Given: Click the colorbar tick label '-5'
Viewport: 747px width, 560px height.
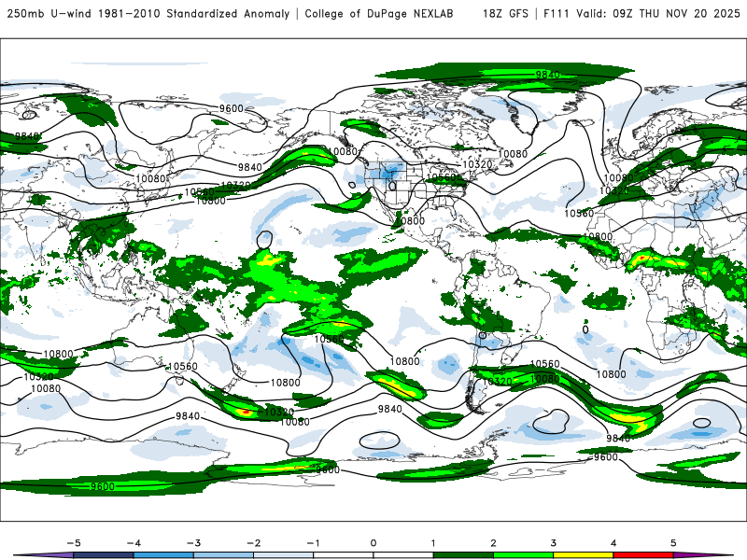Looking at the screenshot, I should pos(74,543).
